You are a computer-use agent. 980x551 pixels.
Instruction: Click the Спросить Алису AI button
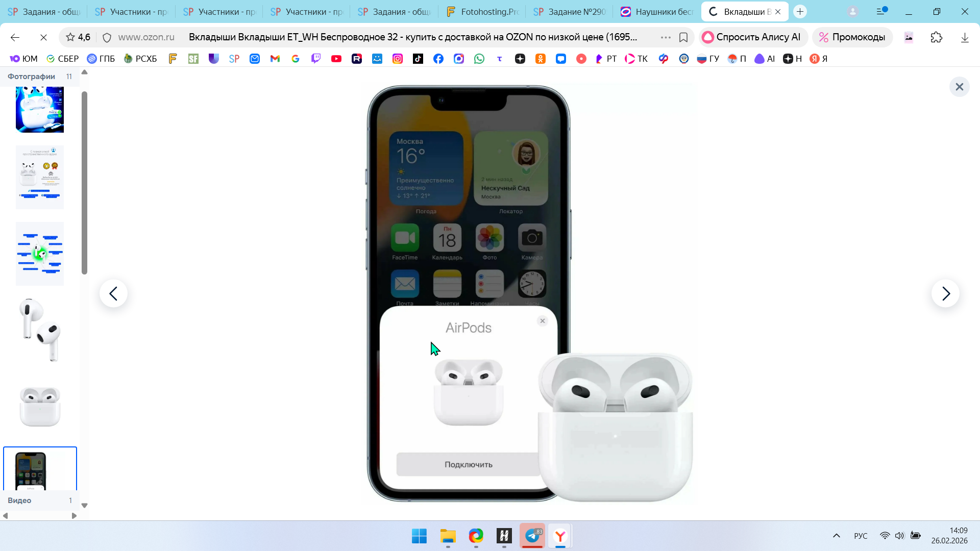point(752,37)
